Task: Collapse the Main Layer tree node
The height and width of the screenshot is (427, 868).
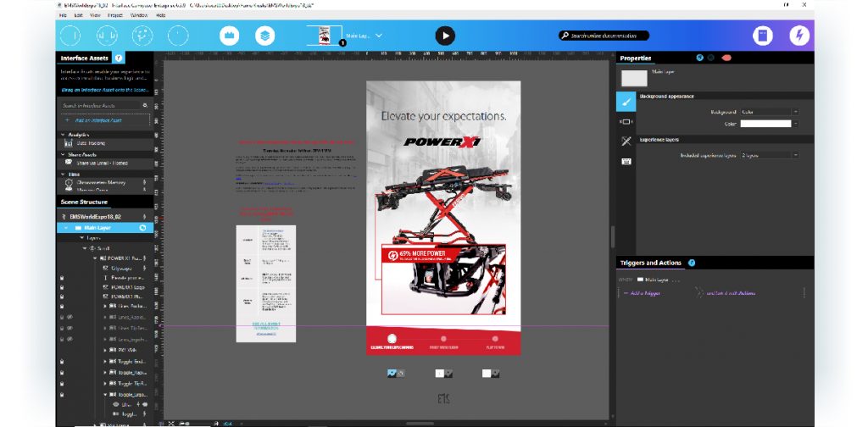Action: 66,228
